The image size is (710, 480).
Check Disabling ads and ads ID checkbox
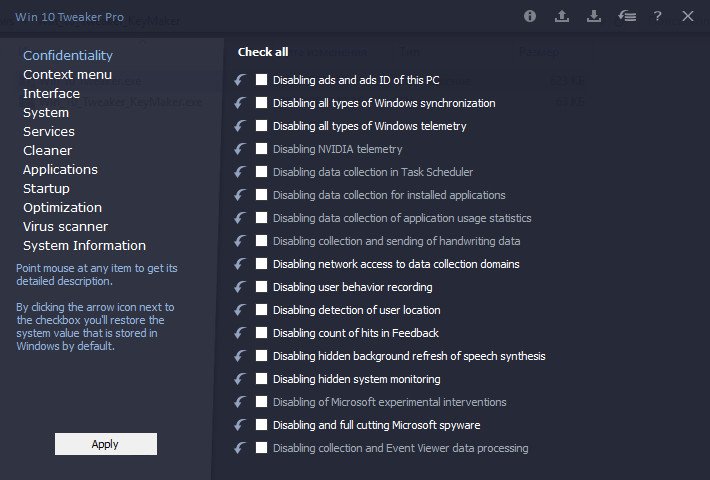click(261, 80)
